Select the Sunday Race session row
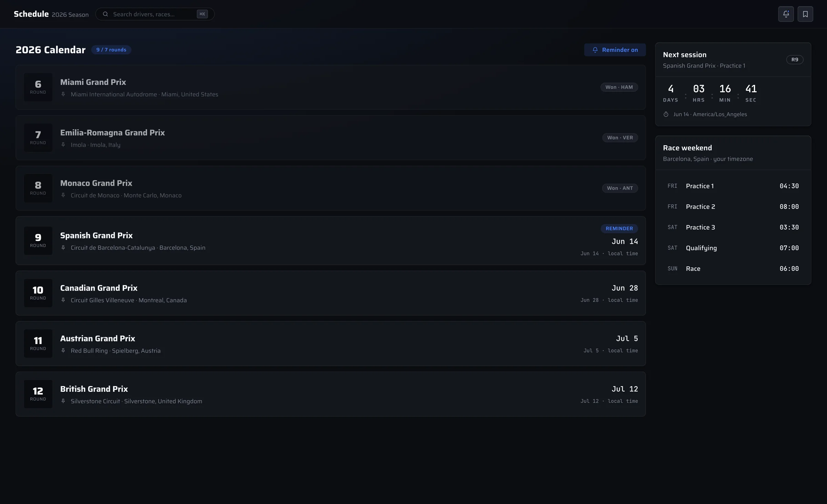This screenshot has height=504, width=827. point(733,269)
